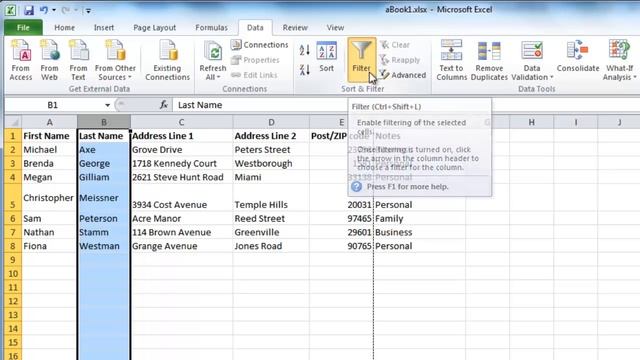The height and width of the screenshot is (360, 640).
Task: Click the Name Box showing B1
Action: click(x=53, y=105)
